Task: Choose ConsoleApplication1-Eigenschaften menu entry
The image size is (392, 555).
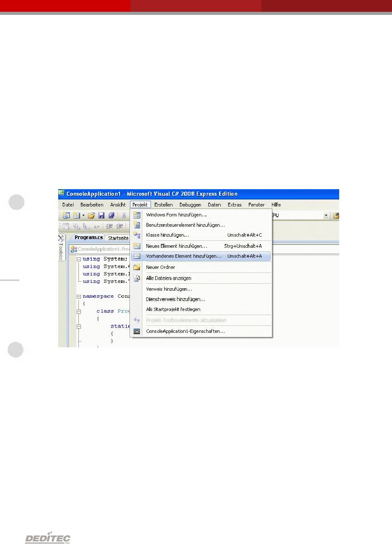Action: (x=201, y=331)
